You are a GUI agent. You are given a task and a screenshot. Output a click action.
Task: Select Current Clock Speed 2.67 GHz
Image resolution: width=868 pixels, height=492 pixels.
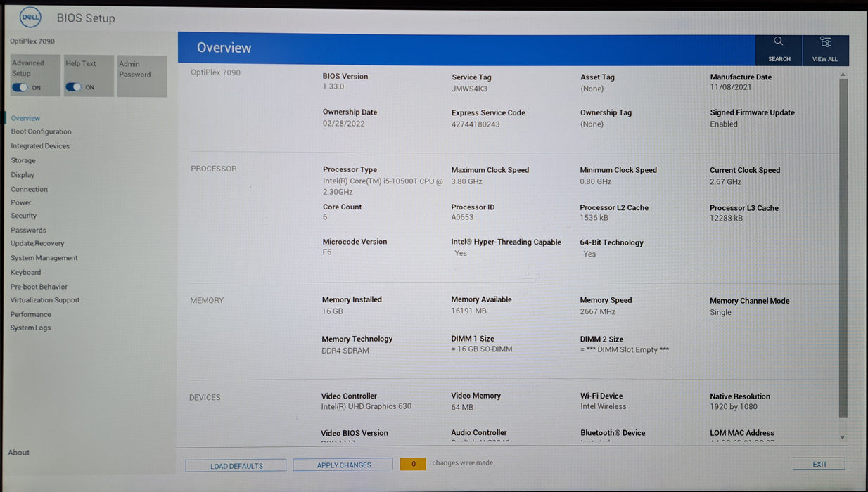[726, 181]
